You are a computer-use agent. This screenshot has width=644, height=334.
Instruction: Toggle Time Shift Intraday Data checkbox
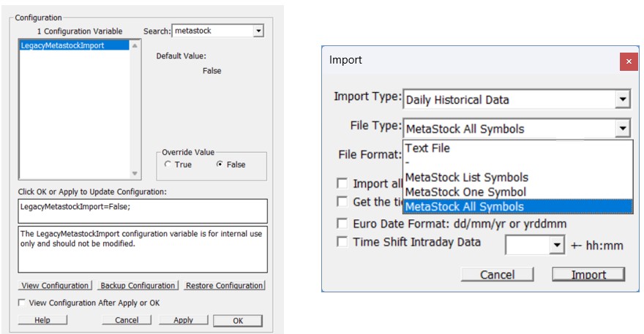(x=342, y=242)
